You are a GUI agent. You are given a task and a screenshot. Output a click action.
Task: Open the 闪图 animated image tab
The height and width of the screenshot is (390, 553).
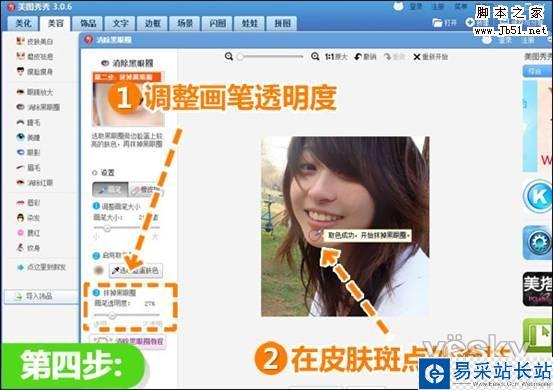click(217, 23)
